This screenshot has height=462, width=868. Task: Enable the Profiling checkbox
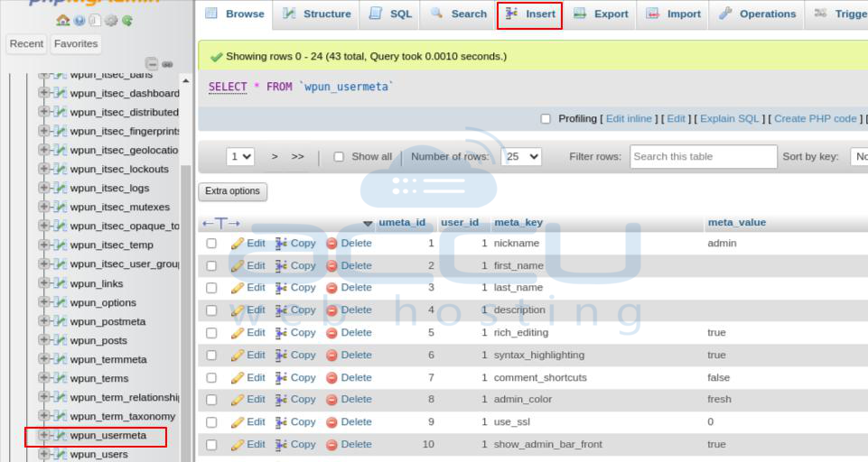click(546, 119)
